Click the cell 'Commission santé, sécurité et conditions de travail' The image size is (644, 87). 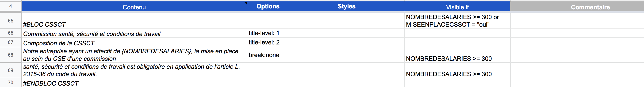coord(134,33)
